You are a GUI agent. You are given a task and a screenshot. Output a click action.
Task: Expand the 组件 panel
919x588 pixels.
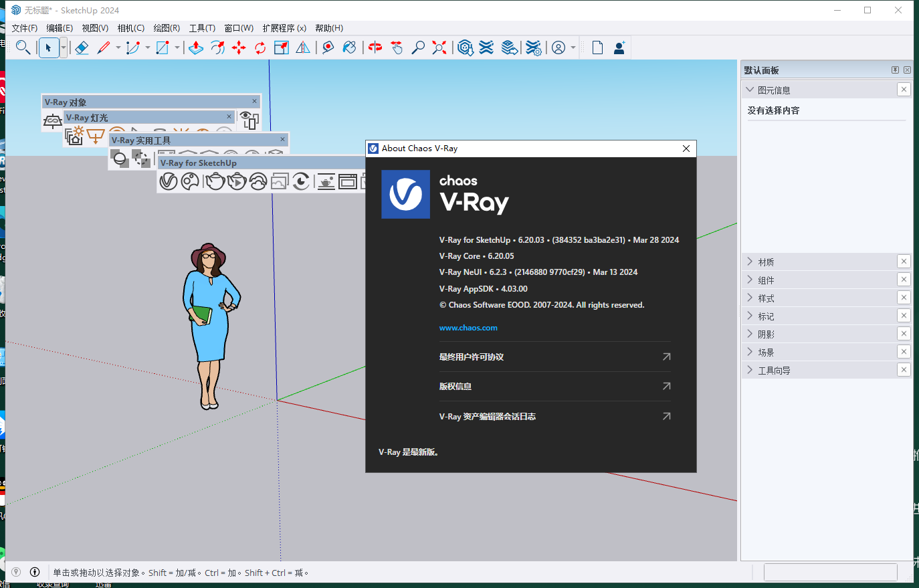click(749, 280)
